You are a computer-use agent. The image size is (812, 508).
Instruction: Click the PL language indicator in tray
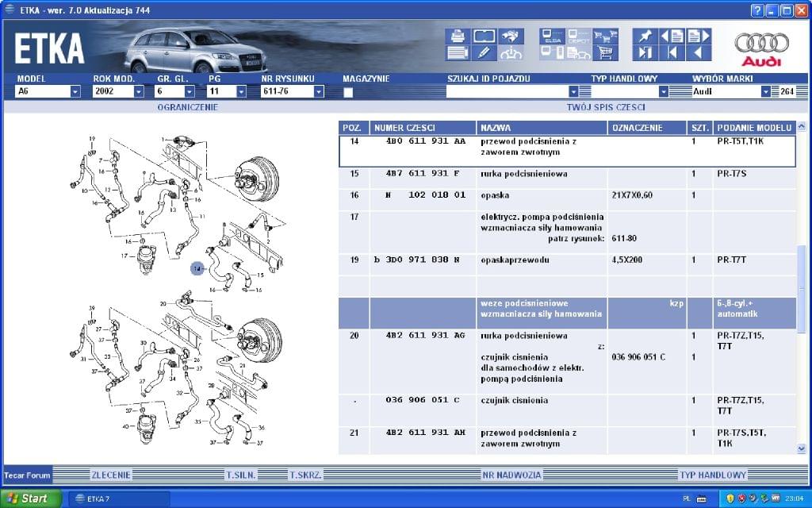pos(687,498)
